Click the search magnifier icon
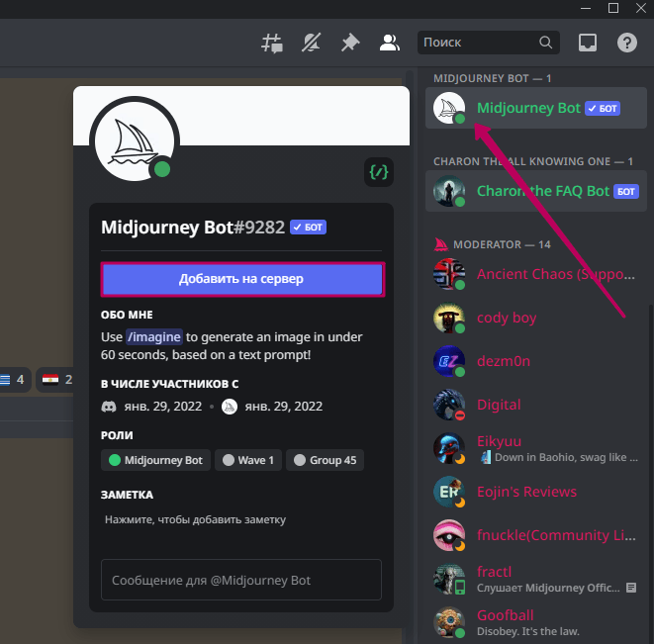Image resolution: width=654 pixels, height=644 pixels. point(545,43)
